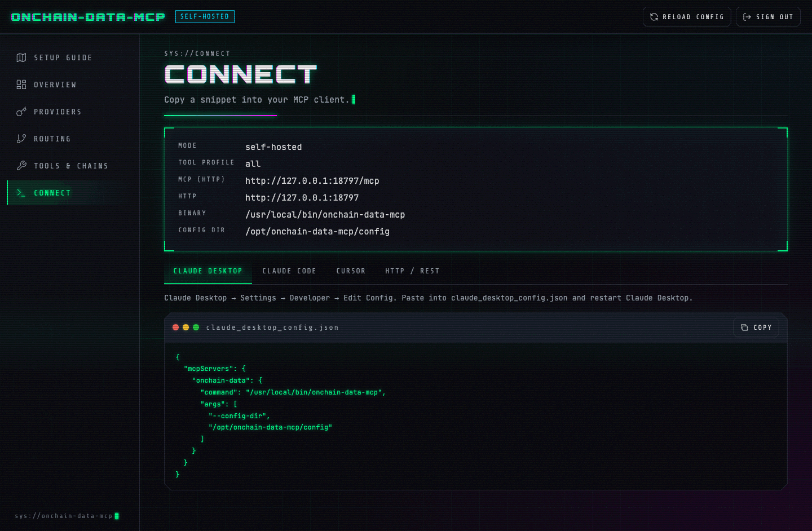Click the MCP URL http://127.0.0.1:18797/mcp
The height and width of the screenshot is (531, 812).
tap(312, 181)
